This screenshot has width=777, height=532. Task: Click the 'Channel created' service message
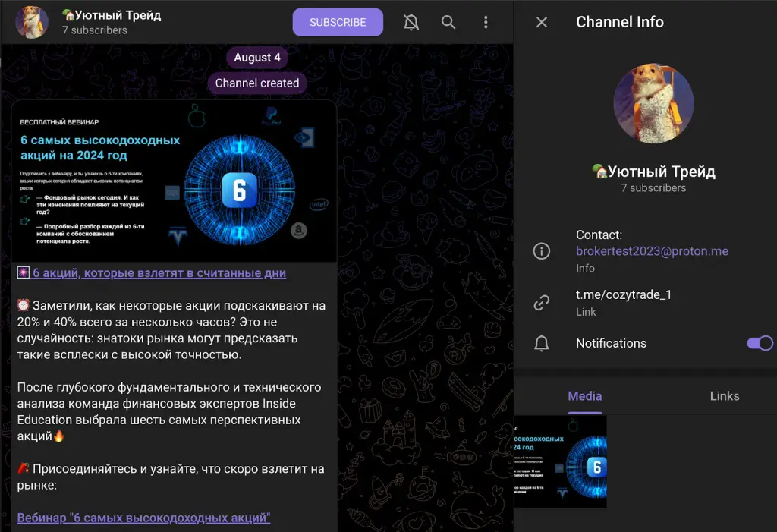(x=257, y=83)
